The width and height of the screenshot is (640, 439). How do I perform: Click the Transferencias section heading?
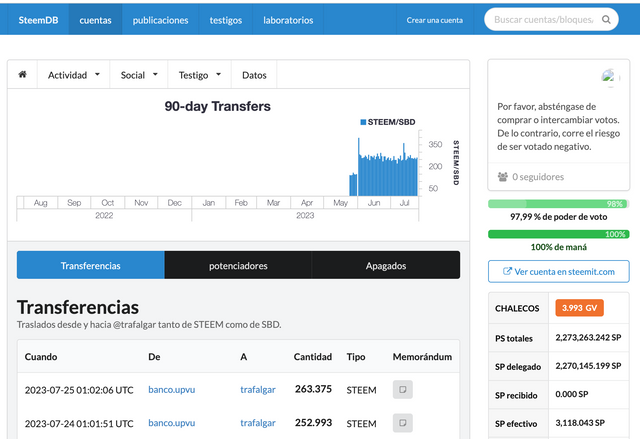pos(78,307)
